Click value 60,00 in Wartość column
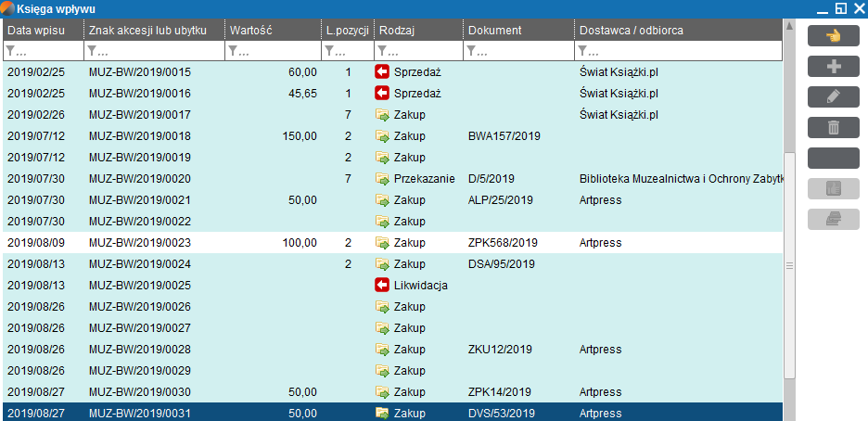This screenshot has height=421, width=868. point(303,71)
